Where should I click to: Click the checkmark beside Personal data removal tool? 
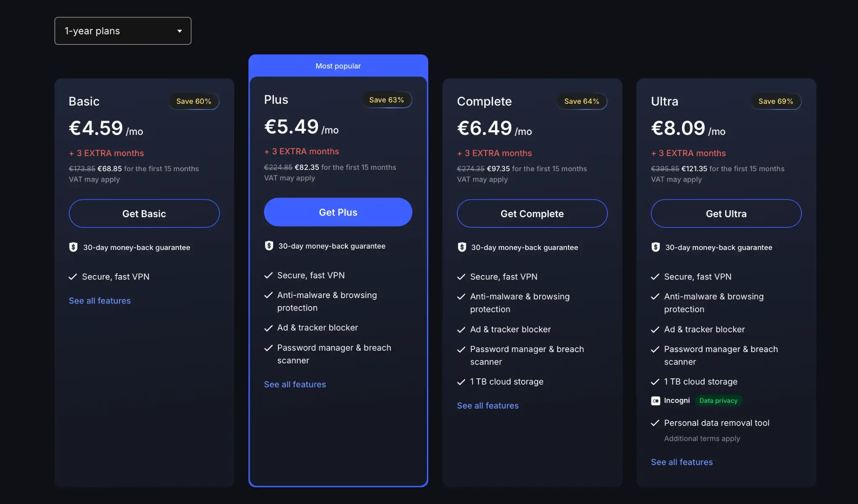tap(655, 423)
